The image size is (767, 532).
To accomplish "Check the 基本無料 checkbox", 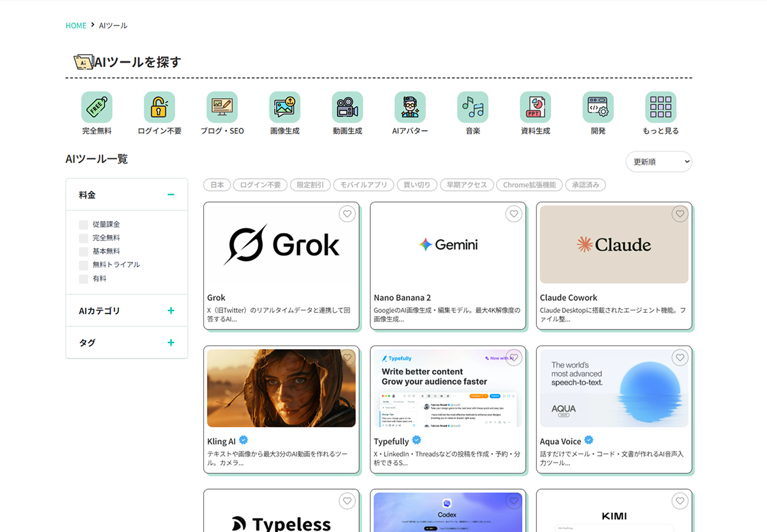I will pos(84,252).
